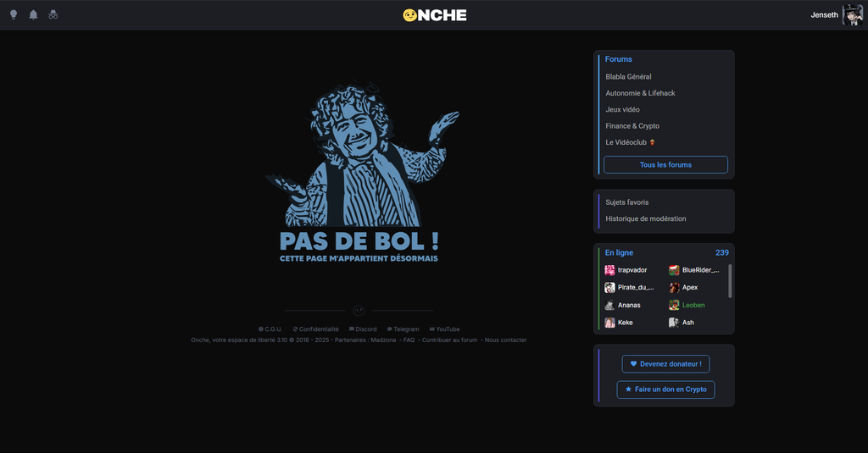
Task: Open the notifications bell
Action: [x=33, y=15]
